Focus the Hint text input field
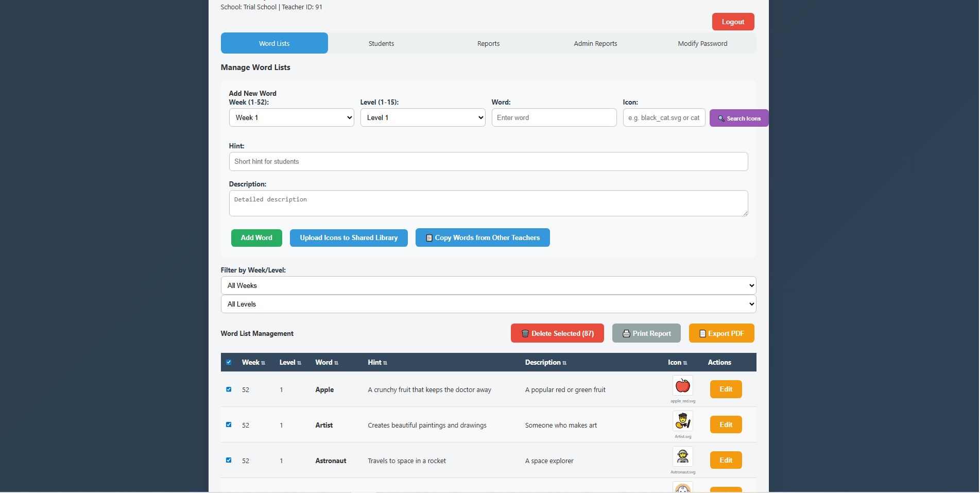The width and height of the screenshot is (980, 493). tap(488, 161)
